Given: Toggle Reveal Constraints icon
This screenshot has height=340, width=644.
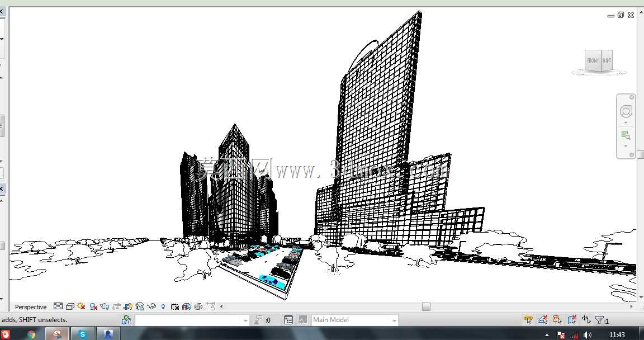Looking at the screenshot, I should coord(210,306).
